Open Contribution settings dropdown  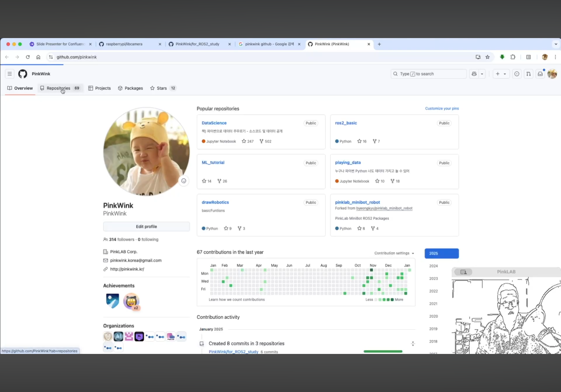click(394, 253)
